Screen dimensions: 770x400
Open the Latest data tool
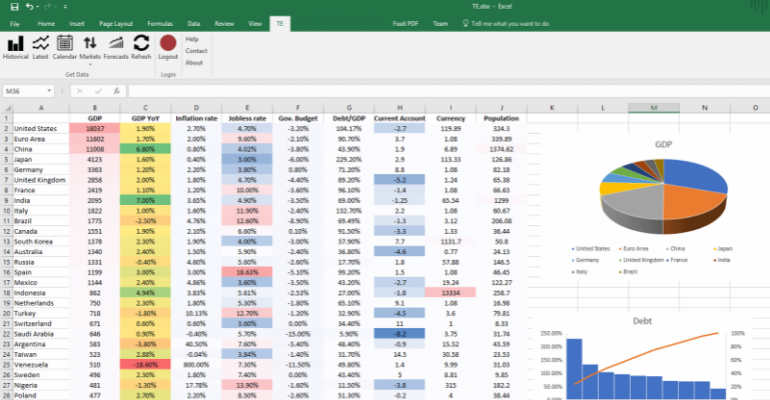pyautogui.click(x=40, y=48)
